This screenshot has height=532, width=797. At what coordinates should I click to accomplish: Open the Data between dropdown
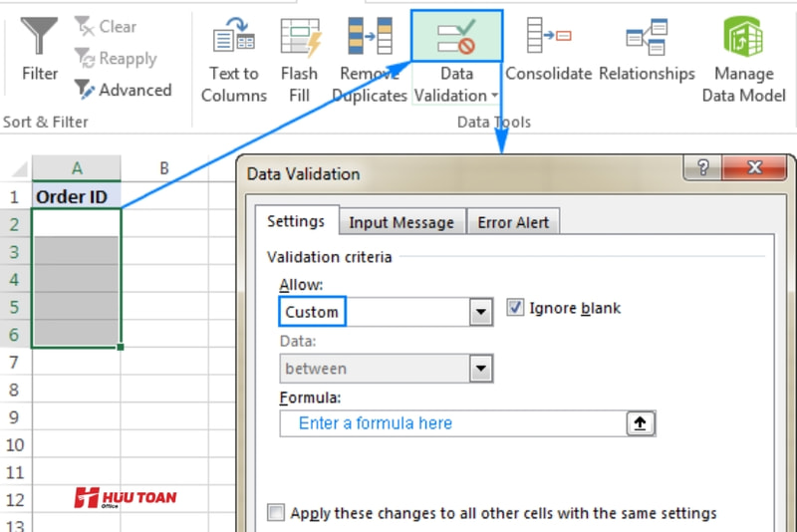click(x=481, y=369)
